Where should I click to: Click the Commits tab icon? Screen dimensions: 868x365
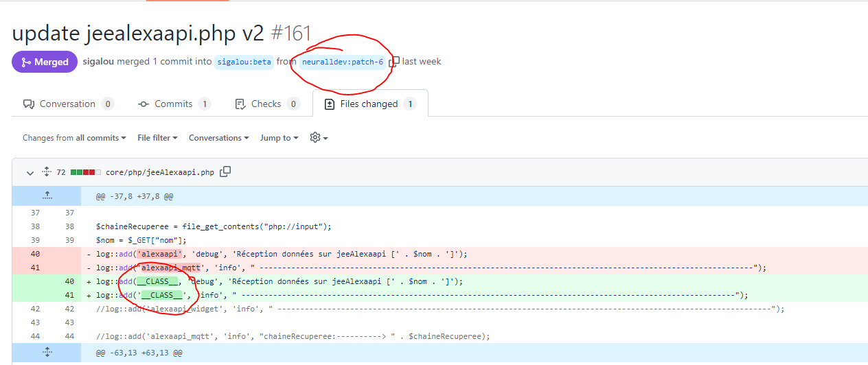coord(144,104)
